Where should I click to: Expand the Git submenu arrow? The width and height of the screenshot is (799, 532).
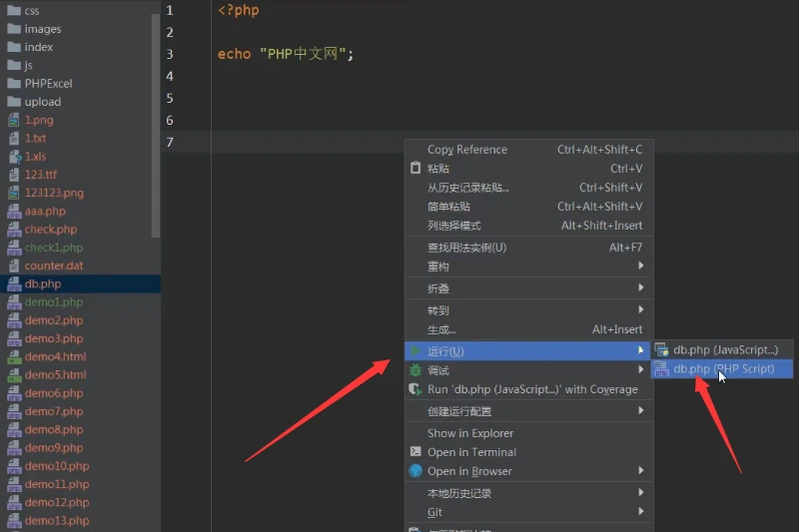pyautogui.click(x=641, y=511)
